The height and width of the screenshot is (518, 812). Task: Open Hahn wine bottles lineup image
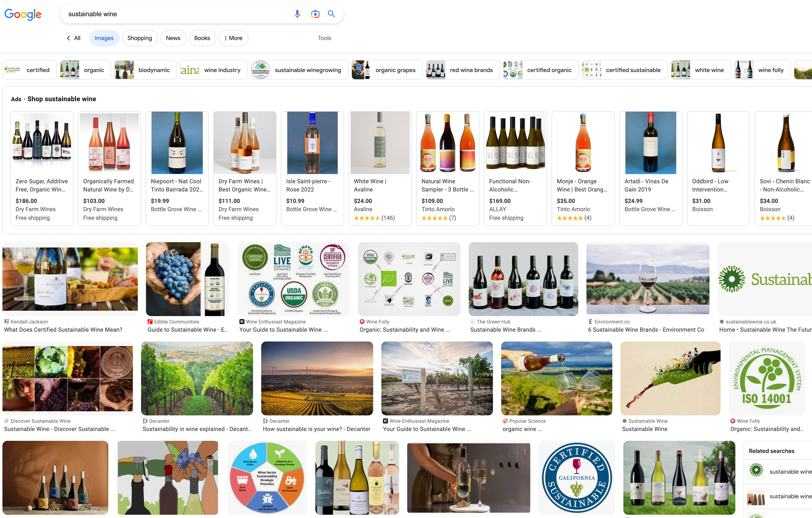(x=357, y=478)
